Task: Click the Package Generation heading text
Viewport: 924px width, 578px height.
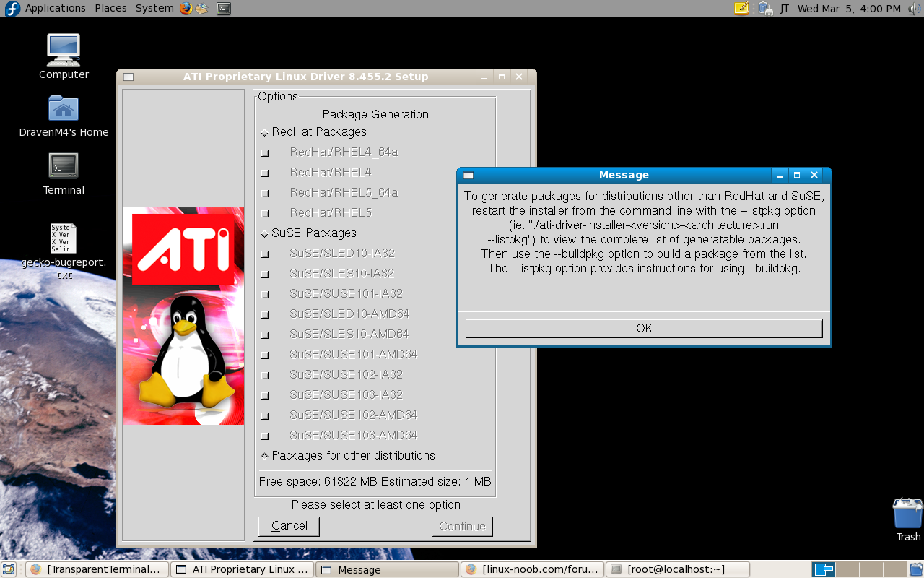Action: point(375,114)
